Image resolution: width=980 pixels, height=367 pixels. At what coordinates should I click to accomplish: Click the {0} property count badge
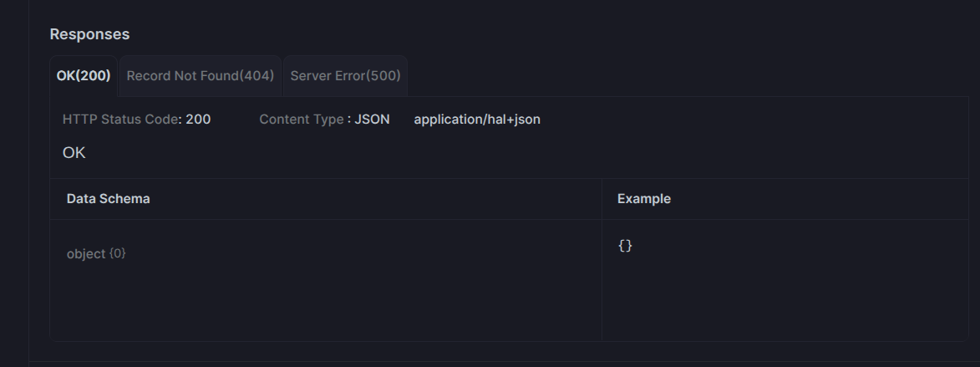[x=118, y=253]
